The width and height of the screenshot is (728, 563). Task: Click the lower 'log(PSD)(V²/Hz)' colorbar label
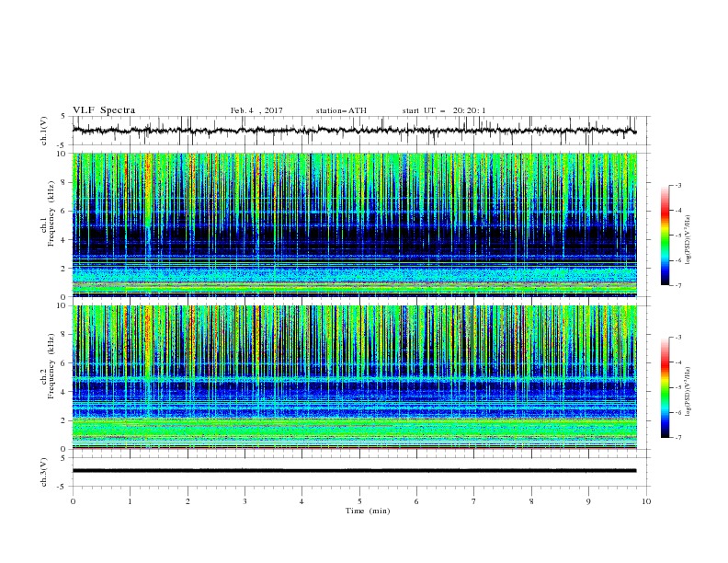[x=688, y=392]
